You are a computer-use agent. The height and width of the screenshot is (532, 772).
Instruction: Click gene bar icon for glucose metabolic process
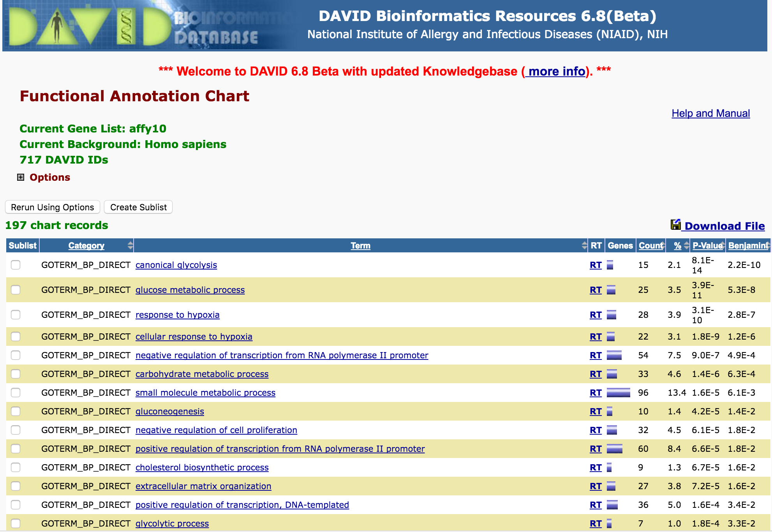(x=611, y=290)
